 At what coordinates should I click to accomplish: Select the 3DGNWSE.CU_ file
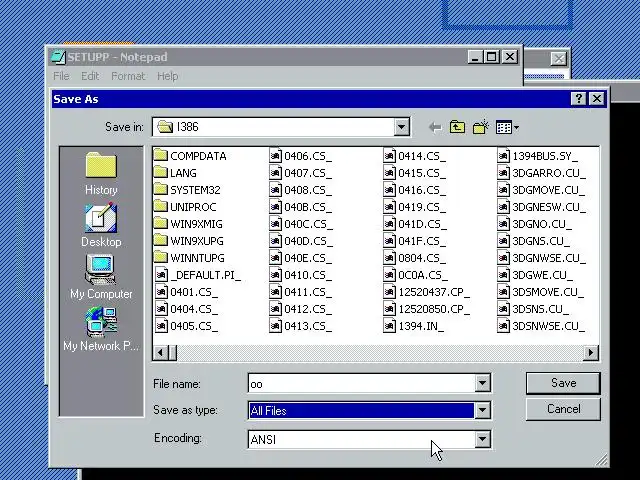(541, 258)
